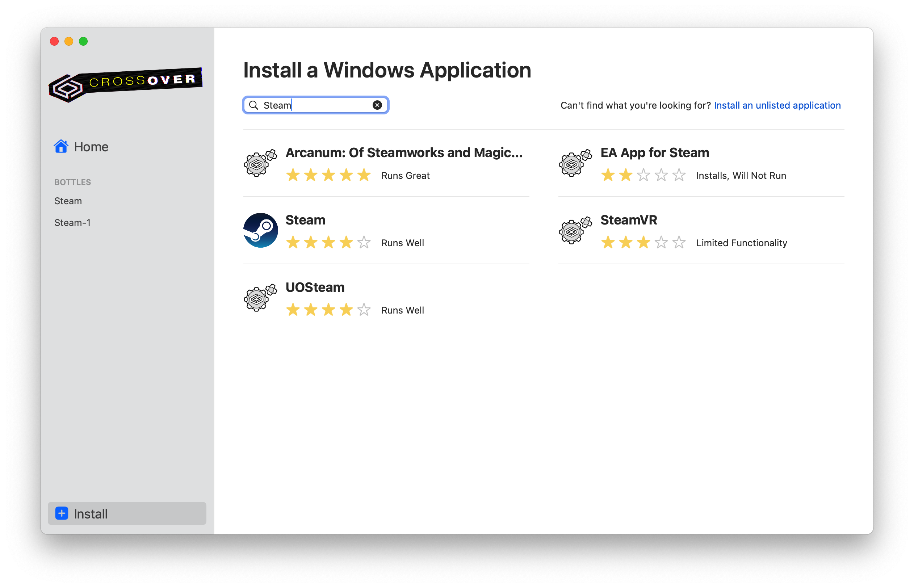
Task: Click the SteamVR gear icon
Action: [x=576, y=231]
